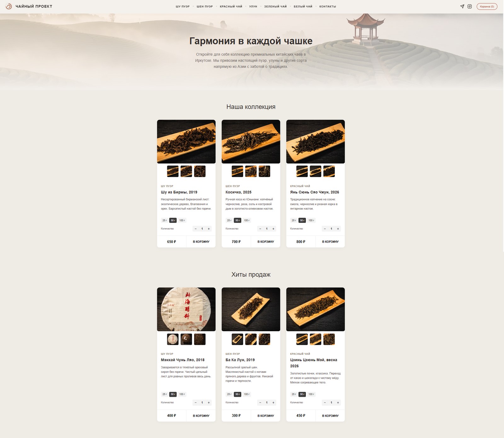Decrease quantity with minus for Косичка, 2025
Screen dimensions: 504x438
point(260,229)
